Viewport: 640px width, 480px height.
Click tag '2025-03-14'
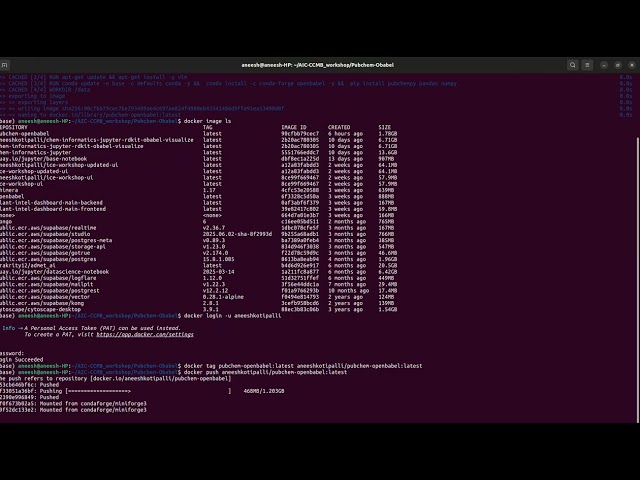[x=218, y=272]
